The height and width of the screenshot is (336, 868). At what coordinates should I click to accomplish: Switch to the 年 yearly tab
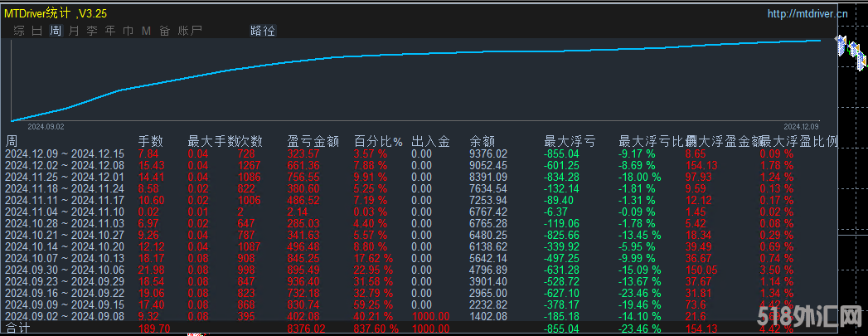tap(110, 31)
